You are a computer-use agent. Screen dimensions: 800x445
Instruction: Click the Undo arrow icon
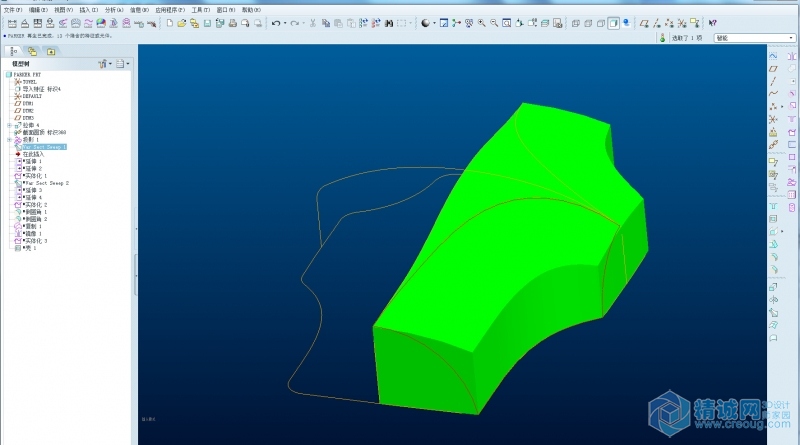click(x=276, y=23)
